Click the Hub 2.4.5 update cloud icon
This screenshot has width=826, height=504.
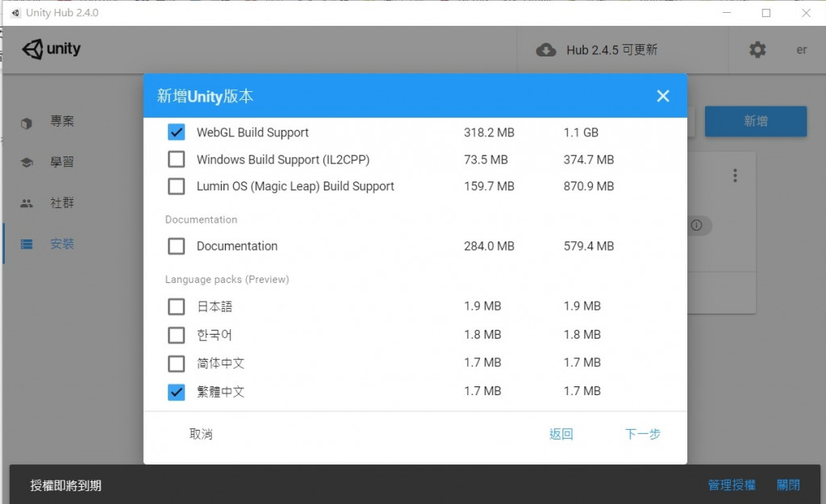[546, 50]
